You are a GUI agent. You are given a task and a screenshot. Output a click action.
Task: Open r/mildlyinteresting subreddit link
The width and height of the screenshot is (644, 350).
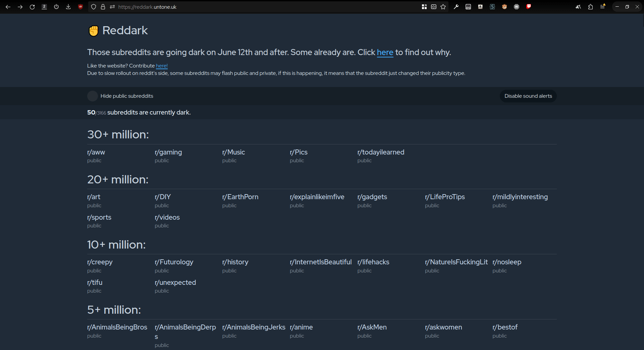pos(520,197)
